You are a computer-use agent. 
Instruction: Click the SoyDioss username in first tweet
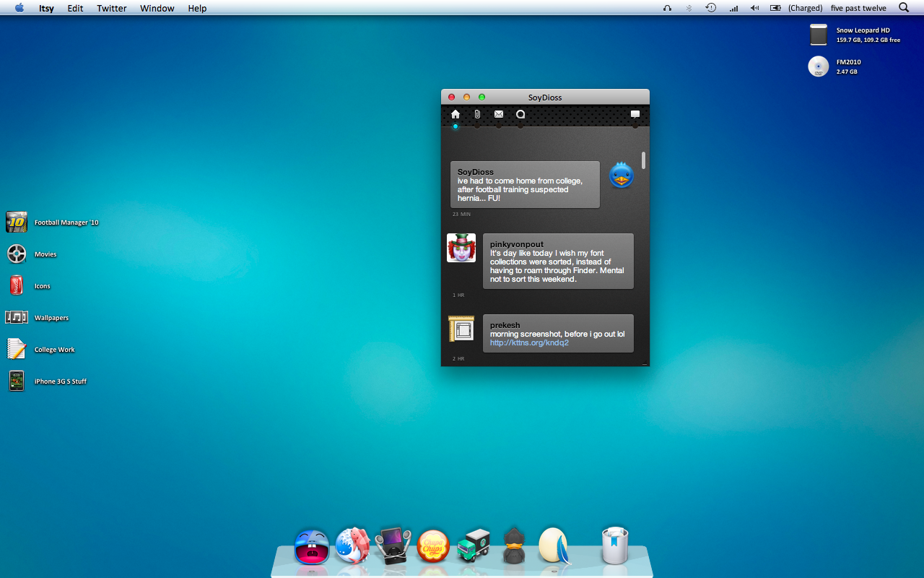coord(476,172)
